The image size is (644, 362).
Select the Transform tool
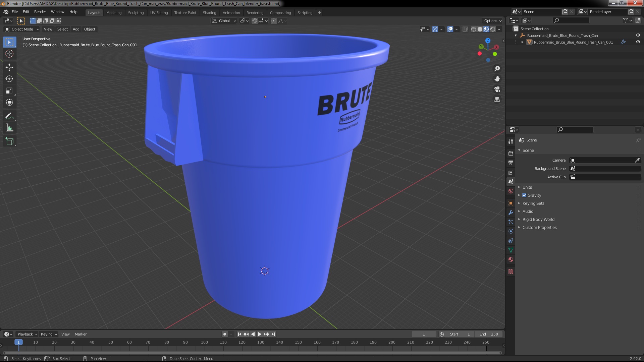click(x=9, y=103)
